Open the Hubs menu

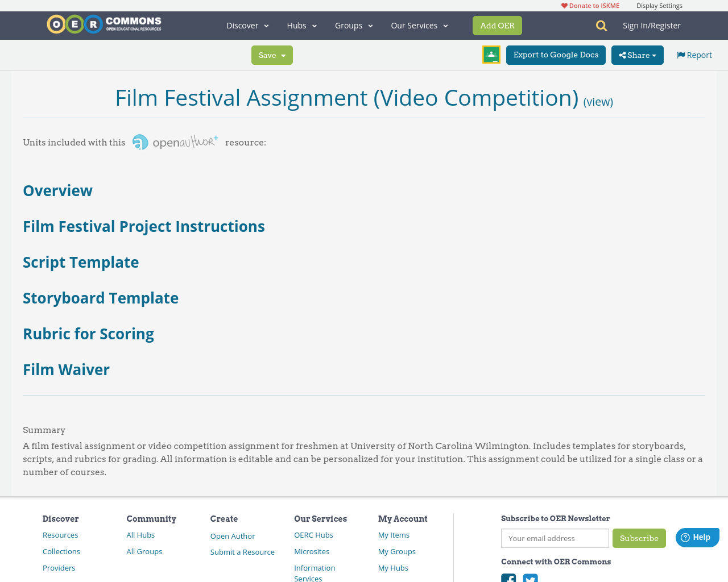[301, 24]
